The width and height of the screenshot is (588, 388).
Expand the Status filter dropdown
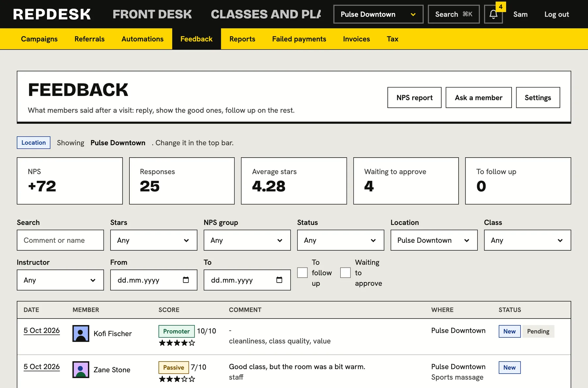click(341, 240)
